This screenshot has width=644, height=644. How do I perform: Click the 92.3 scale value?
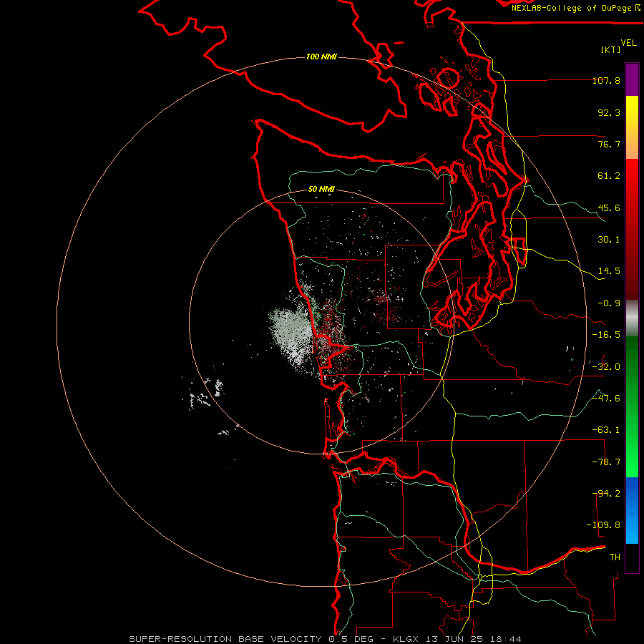tap(609, 112)
